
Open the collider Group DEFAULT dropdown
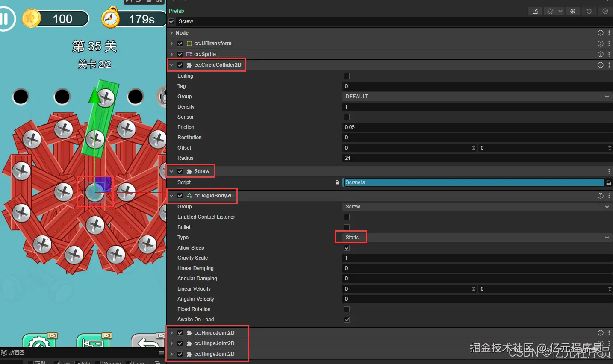click(x=477, y=97)
